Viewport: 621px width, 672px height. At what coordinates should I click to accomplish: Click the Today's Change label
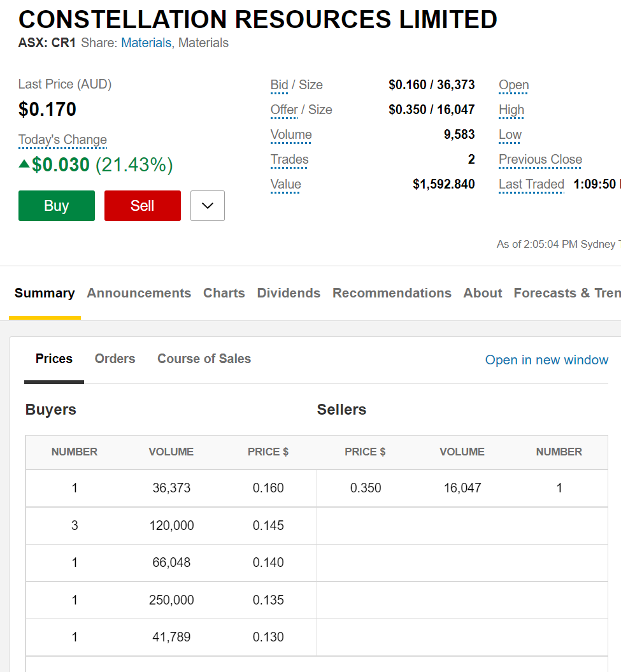click(x=62, y=139)
